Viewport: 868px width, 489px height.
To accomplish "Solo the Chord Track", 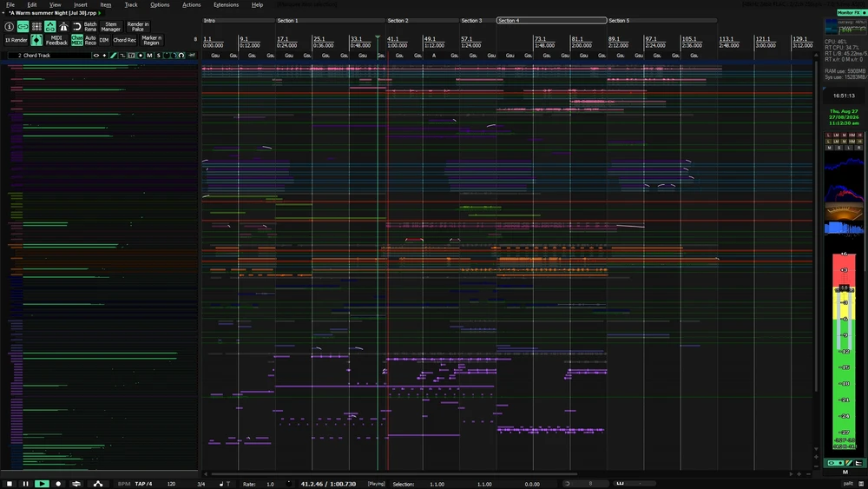I will 158,56.
